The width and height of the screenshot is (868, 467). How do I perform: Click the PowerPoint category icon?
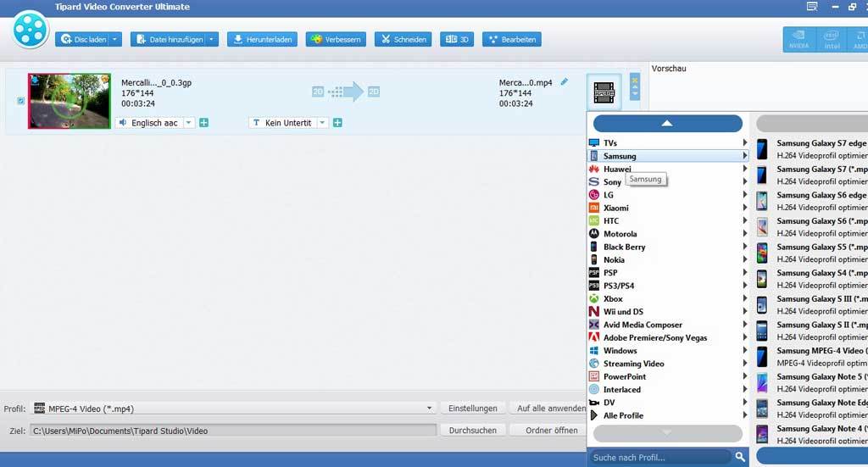click(x=594, y=376)
